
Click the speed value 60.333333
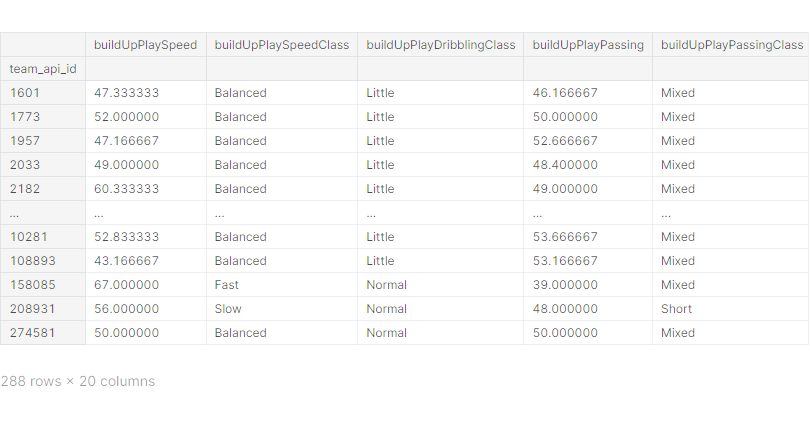coord(127,189)
